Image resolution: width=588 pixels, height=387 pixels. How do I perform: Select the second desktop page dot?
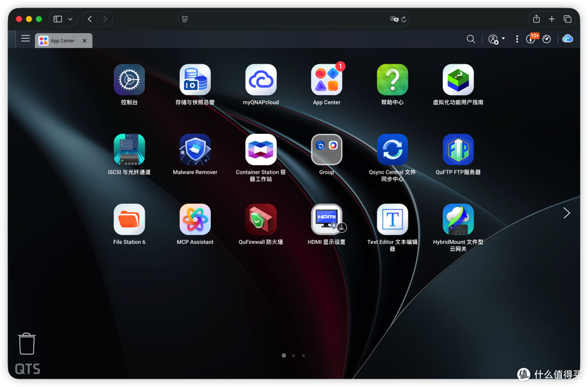pos(293,355)
